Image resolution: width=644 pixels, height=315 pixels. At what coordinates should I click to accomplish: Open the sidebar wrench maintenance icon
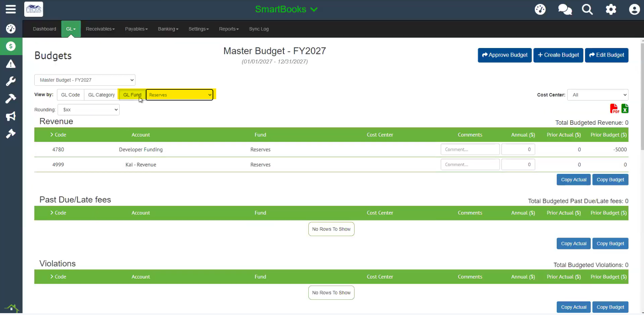pos(11,81)
